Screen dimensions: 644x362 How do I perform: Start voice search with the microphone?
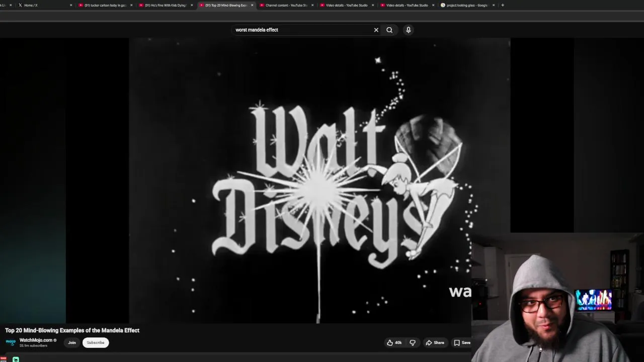(x=409, y=30)
